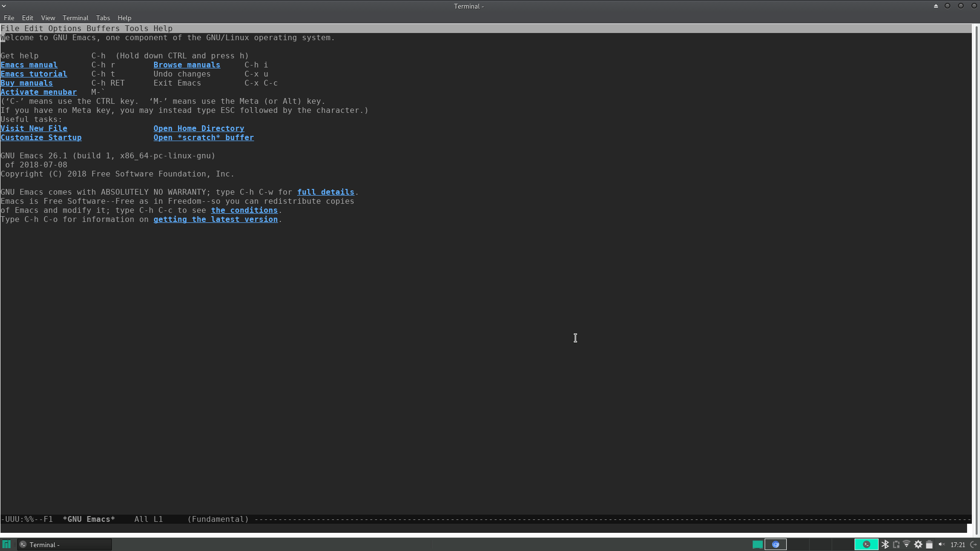Open the Wi-Fi network indicator
The height and width of the screenshot is (551, 980).
coord(907,544)
